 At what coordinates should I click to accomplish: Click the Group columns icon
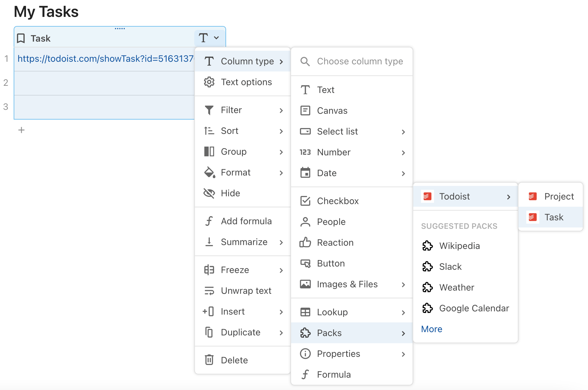(209, 152)
